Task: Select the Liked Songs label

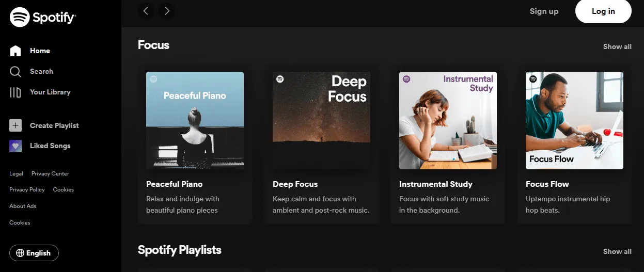Action: pyautogui.click(x=50, y=146)
